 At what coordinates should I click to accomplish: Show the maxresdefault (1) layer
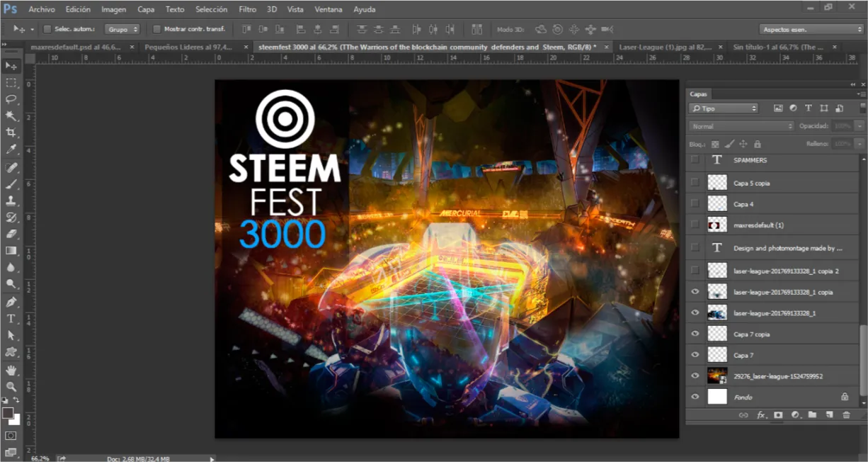point(695,225)
